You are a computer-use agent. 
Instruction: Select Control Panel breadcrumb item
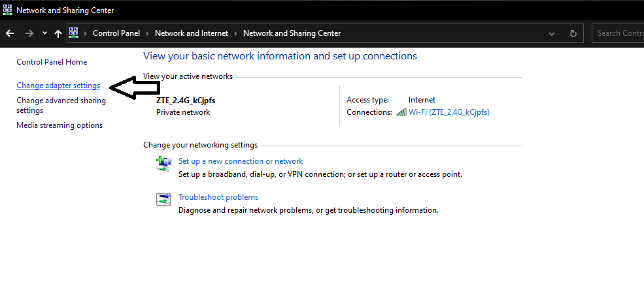pos(116,33)
